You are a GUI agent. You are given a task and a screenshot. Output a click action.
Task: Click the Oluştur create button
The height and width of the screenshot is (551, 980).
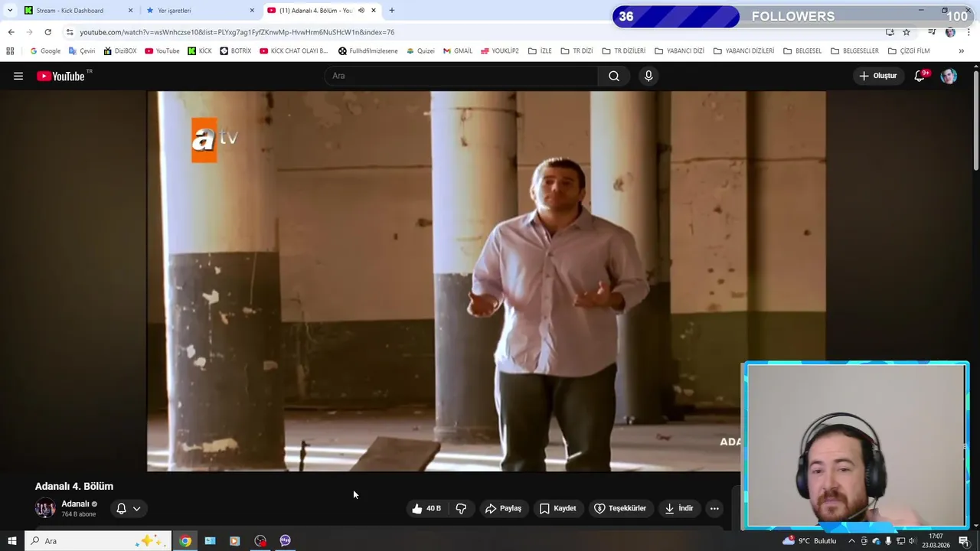[x=877, y=76]
